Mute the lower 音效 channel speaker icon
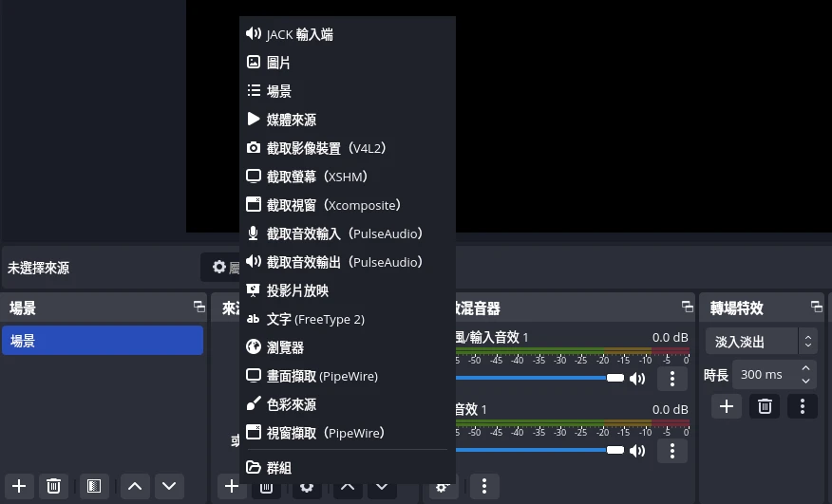 [x=637, y=450]
